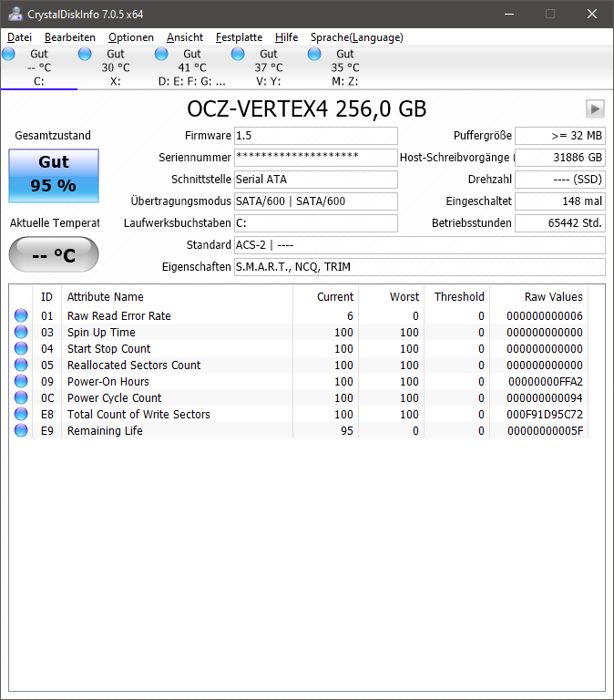
Task: Select the Remaining Life row
Action: pyautogui.click(x=299, y=430)
